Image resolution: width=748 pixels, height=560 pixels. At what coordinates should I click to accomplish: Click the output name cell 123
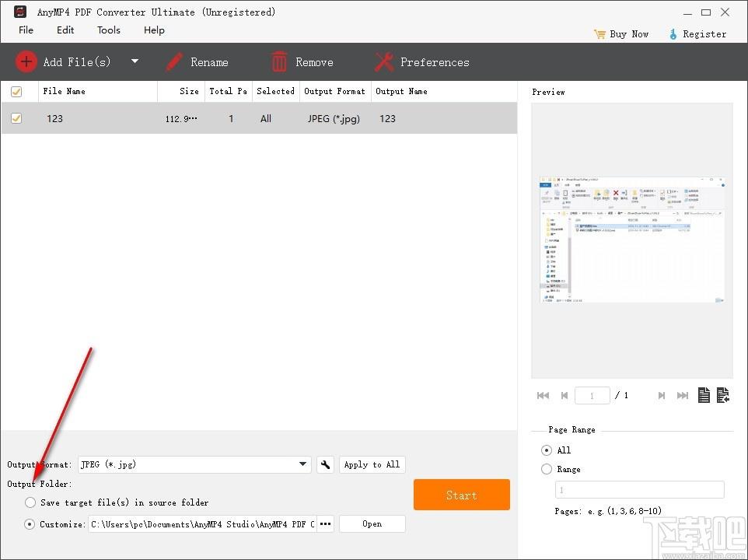point(387,118)
